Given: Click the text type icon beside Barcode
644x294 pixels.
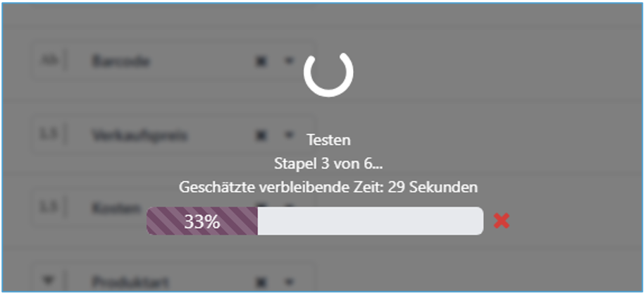Looking at the screenshot, I should (48, 61).
